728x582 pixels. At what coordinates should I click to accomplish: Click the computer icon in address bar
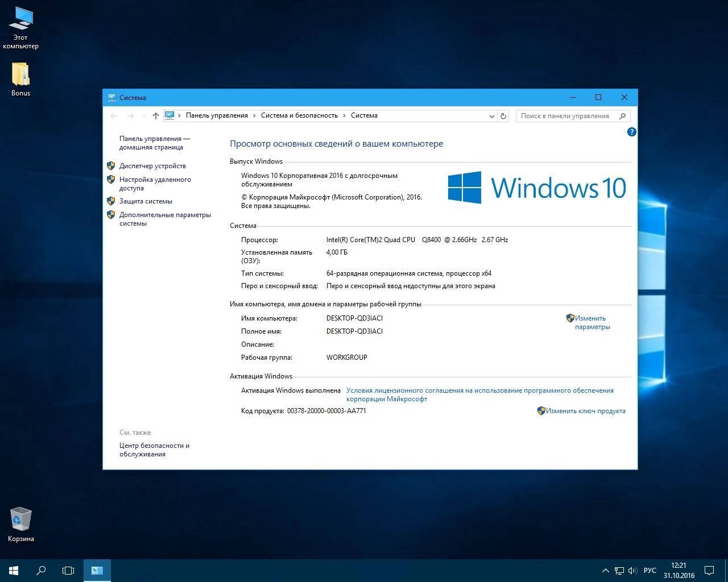click(169, 115)
